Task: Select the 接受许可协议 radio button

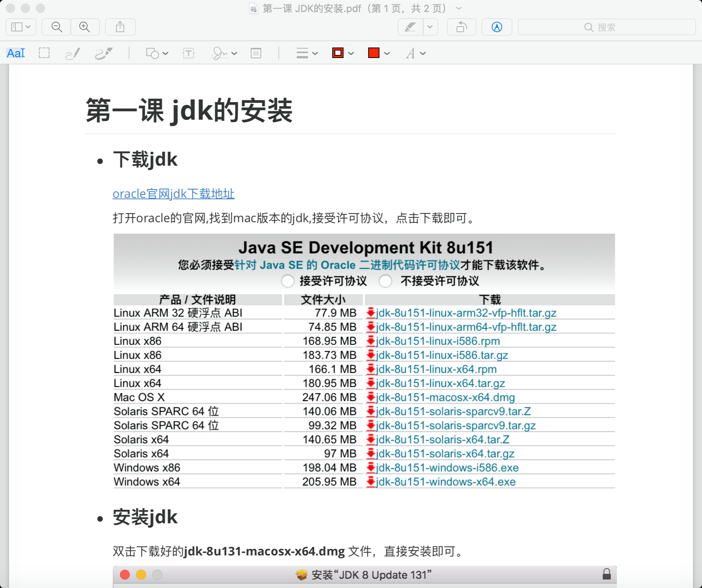Action: tap(287, 281)
